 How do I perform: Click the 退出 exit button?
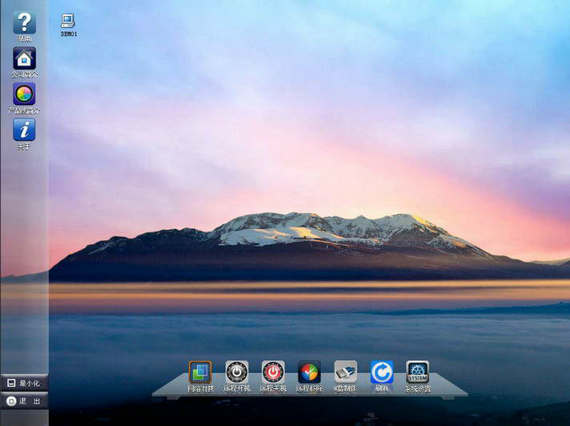(x=24, y=401)
